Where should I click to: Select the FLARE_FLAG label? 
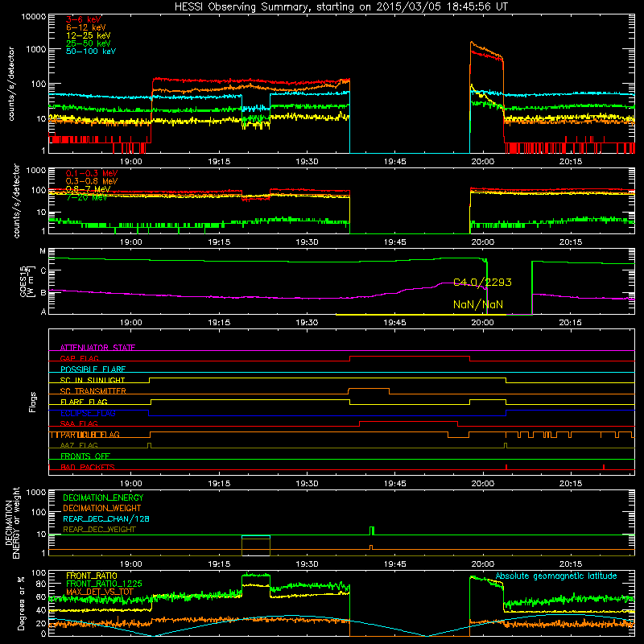coord(84,402)
